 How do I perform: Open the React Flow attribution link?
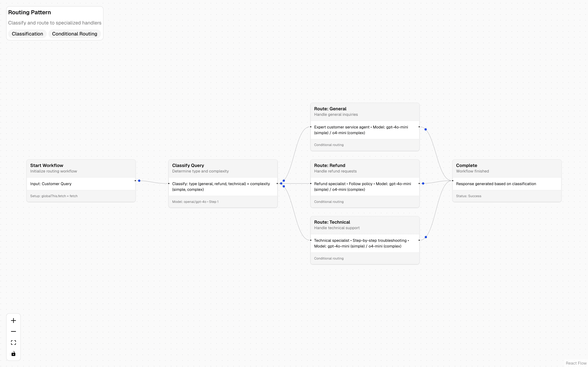[x=576, y=363]
